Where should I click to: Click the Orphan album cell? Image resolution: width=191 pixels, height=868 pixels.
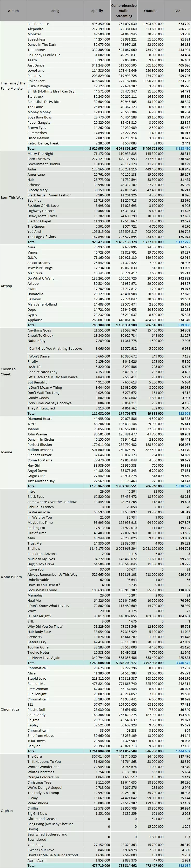14,810
